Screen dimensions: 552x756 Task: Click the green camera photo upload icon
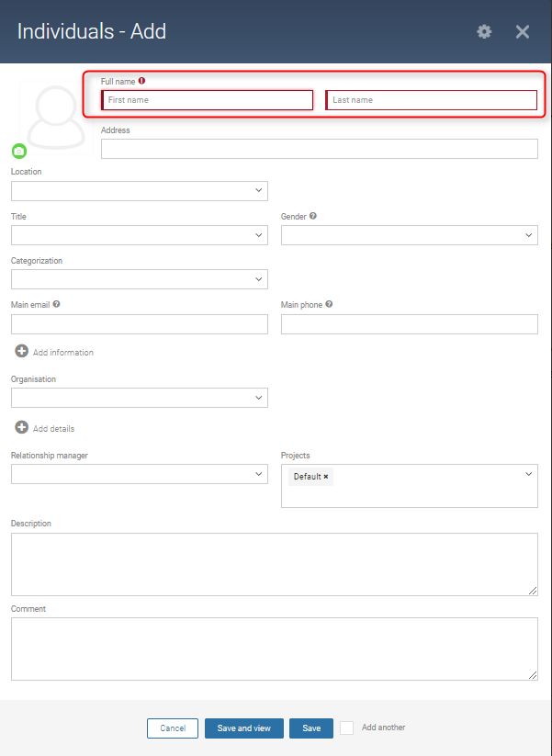(x=19, y=152)
